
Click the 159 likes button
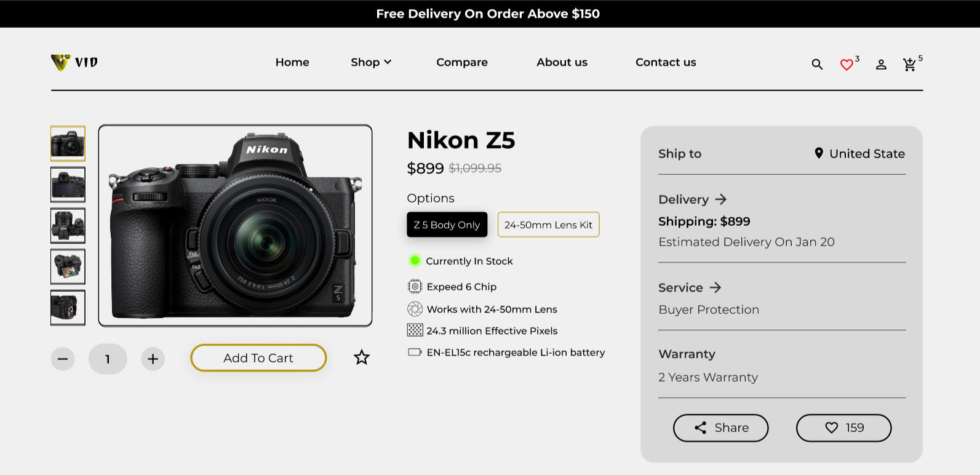tap(844, 428)
